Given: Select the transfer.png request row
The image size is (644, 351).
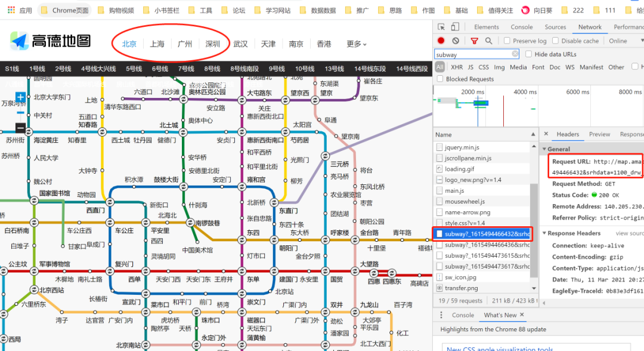Looking at the screenshot, I should [482, 288].
